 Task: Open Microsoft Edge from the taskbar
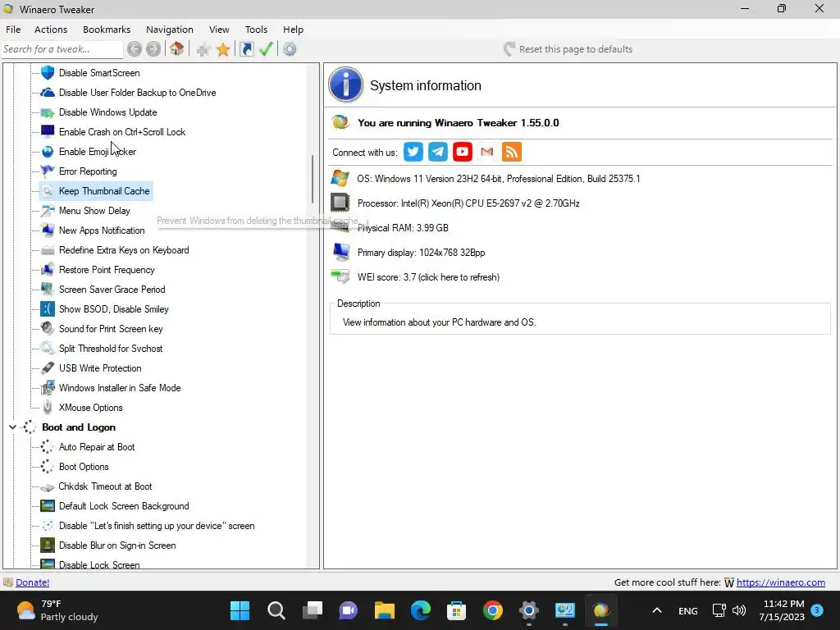[421, 610]
